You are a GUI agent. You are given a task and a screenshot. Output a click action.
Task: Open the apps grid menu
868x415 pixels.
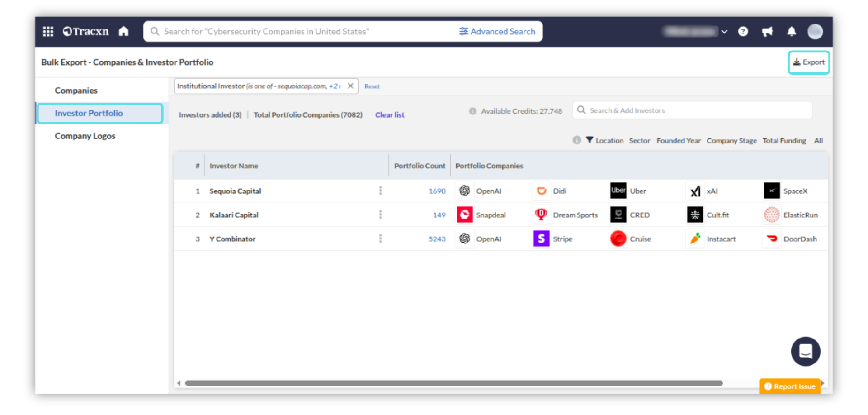click(x=48, y=31)
